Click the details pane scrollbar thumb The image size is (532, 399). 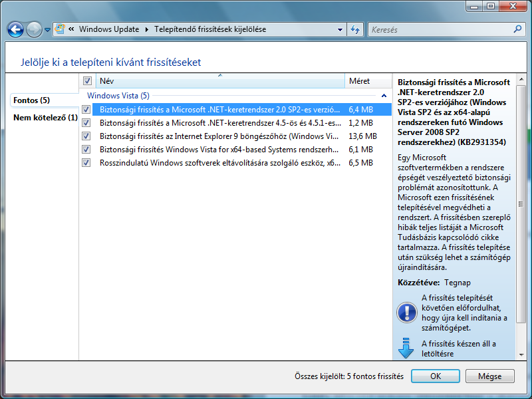click(521, 204)
